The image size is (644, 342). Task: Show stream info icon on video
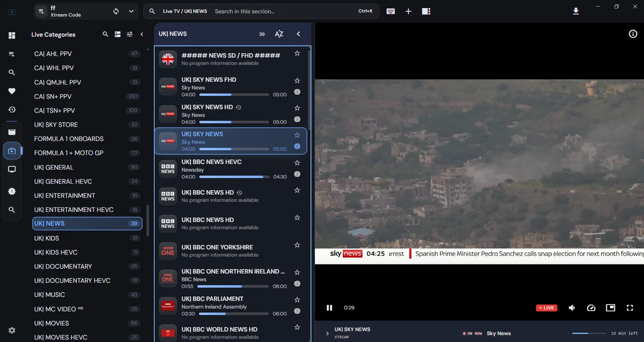coord(633,34)
